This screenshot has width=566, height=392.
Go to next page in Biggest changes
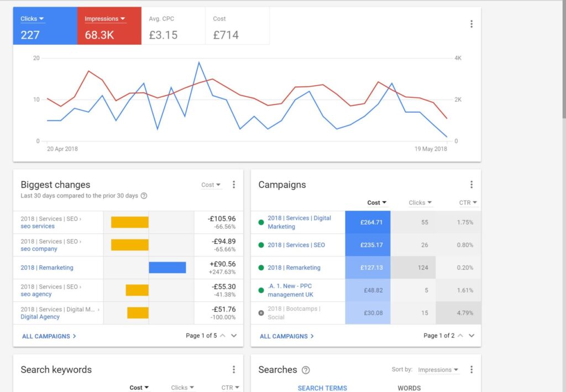pyautogui.click(x=234, y=336)
